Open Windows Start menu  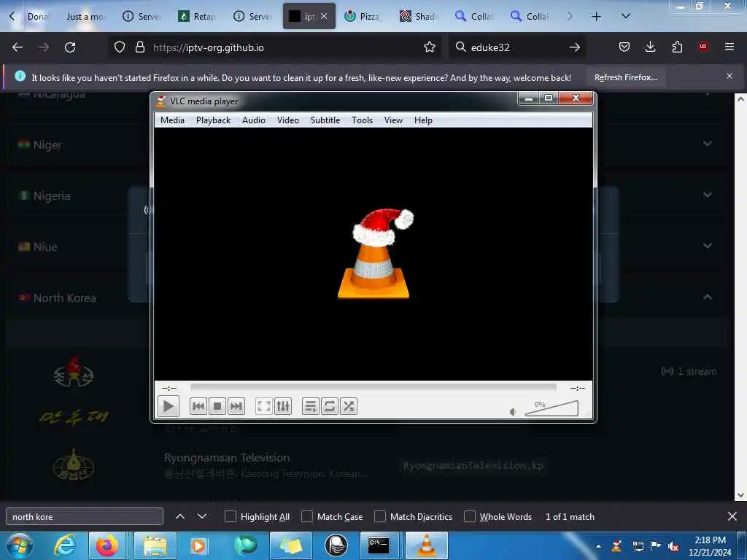(20, 545)
